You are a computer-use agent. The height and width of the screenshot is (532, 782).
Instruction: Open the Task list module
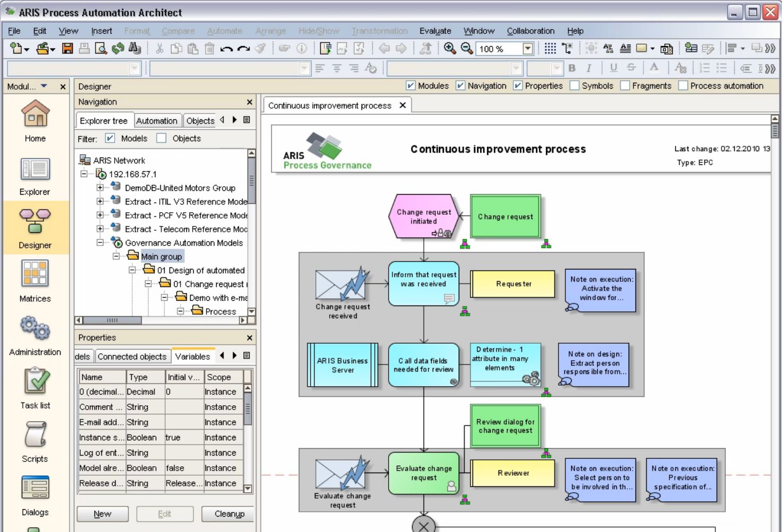point(35,381)
